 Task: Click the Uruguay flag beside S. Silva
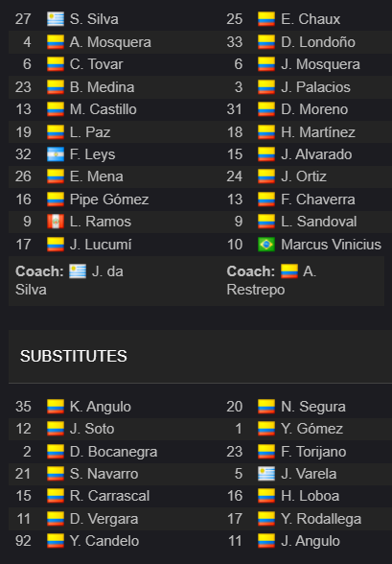[56, 19]
